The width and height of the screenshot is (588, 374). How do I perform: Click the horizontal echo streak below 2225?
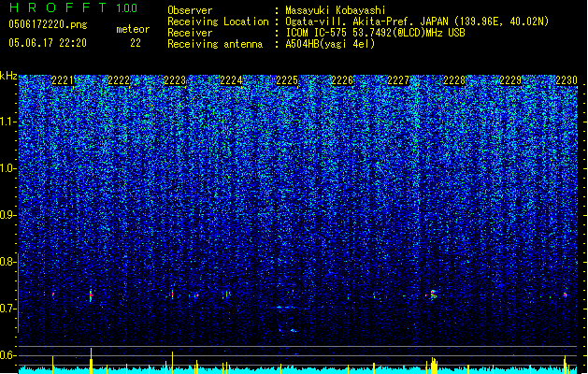click(284, 308)
